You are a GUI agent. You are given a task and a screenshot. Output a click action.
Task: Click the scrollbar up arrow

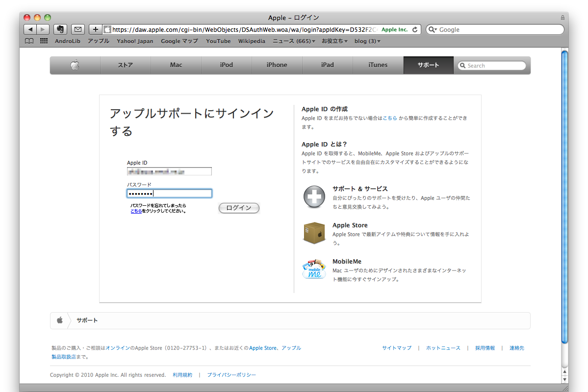point(565,372)
